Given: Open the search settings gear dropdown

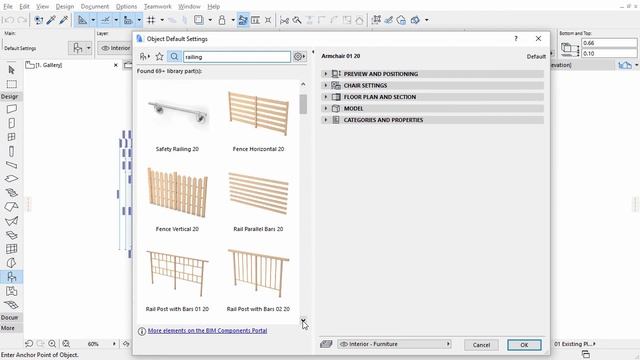Looking at the screenshot, I should tap(300, 57).
